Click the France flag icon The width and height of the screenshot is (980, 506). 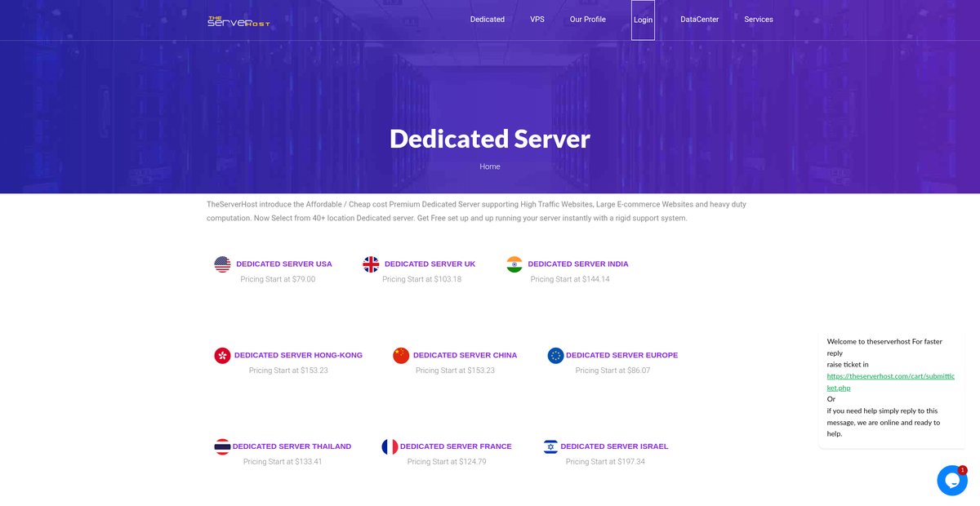point(390,447)
